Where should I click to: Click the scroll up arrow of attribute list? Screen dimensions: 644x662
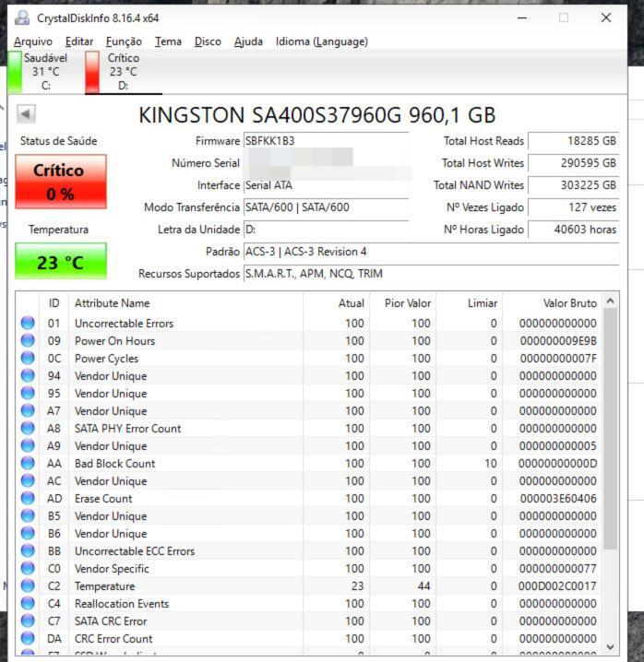610,301
